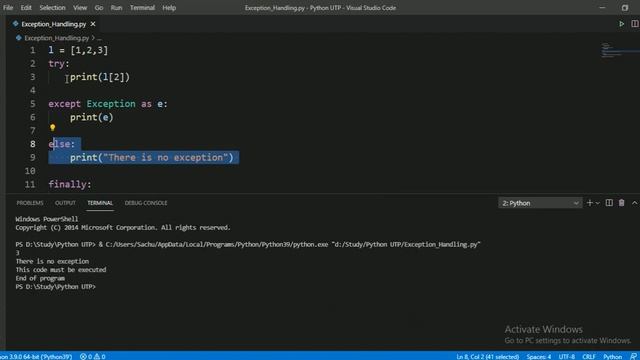
Task: Click the feedback icon in the status bar
Action: pos(633,356)
